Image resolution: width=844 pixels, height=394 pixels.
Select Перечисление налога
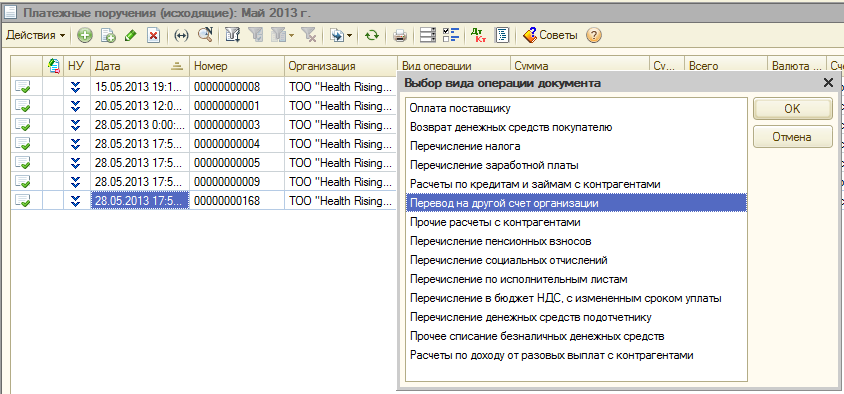[576, 146]
